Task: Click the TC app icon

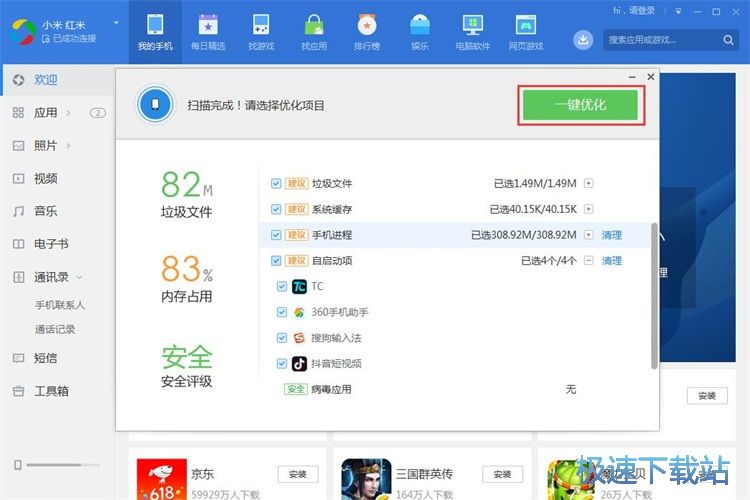Action: pos(299,287)
